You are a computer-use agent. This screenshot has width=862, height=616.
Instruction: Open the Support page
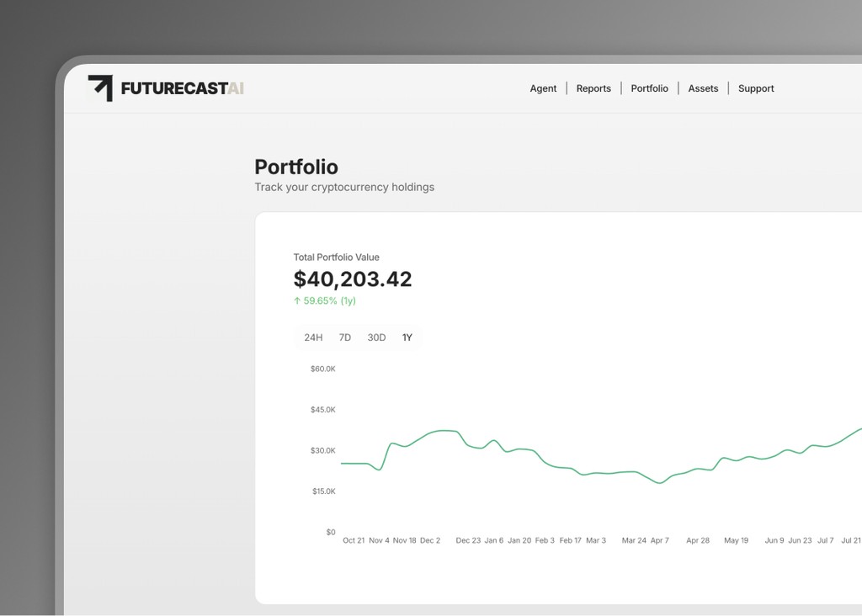pos(756,88)
